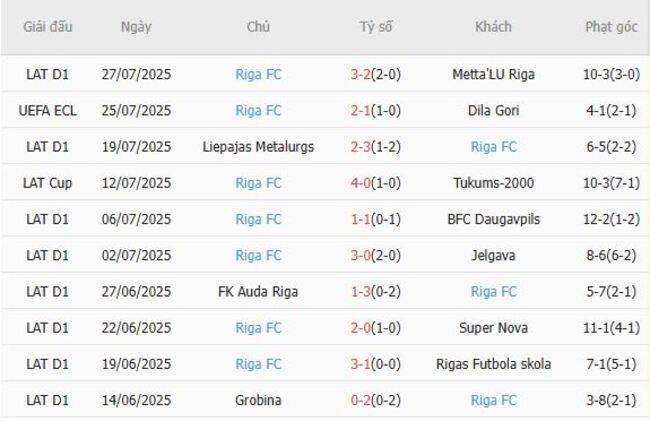Click the Tỷ số column header
The width and height of the screenshot is (650, 421).
(x=377, y=27)
